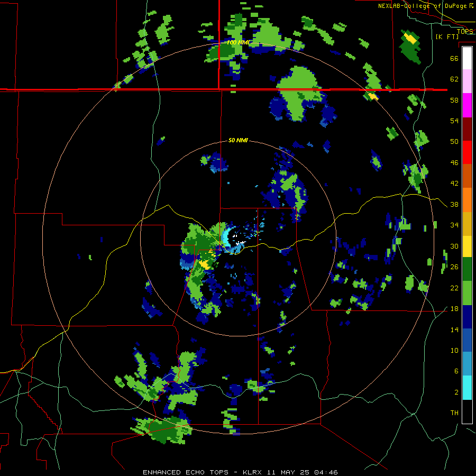476x476 pixels.
Task: Click the 34 value on the legend
Action: pos(454,225)
